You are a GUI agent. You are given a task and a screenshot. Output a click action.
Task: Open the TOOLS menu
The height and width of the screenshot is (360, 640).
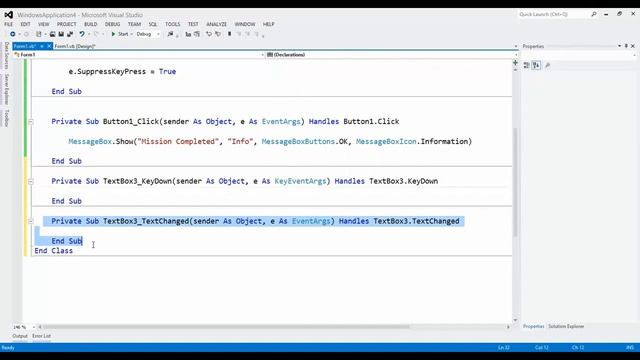tap(173, 24)
